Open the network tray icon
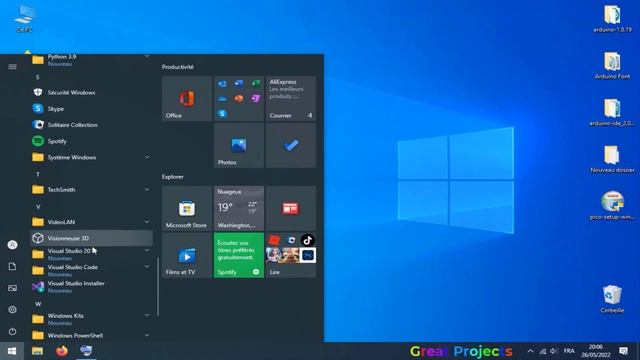The width and height of the screenshot is (640, 360). click(x=542, y=351)
